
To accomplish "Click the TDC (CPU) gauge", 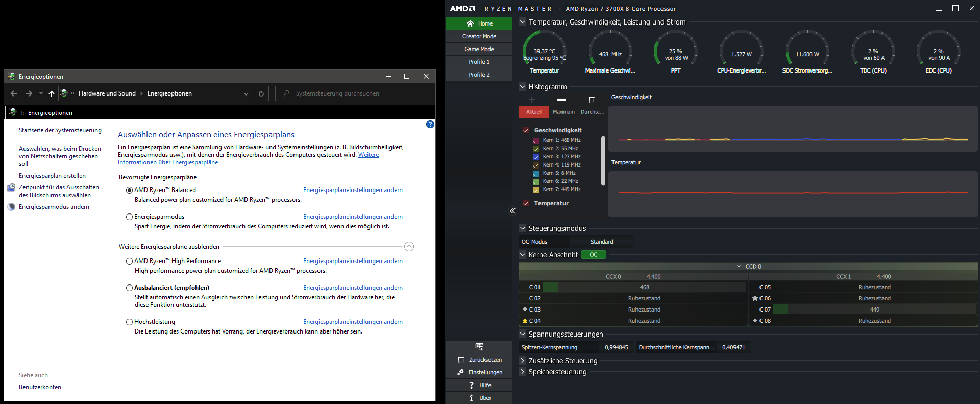I will [x=873, y=52].
